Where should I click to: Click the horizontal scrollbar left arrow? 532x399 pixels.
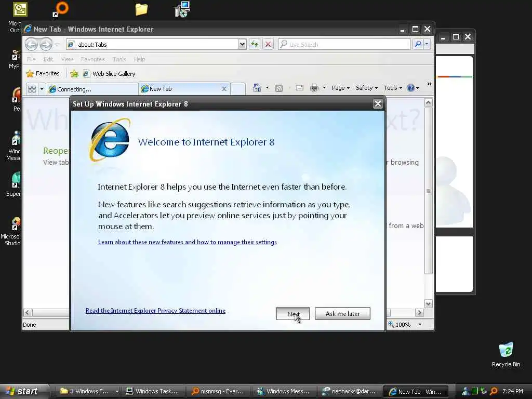pyautogui.click(x=28, y=312)
